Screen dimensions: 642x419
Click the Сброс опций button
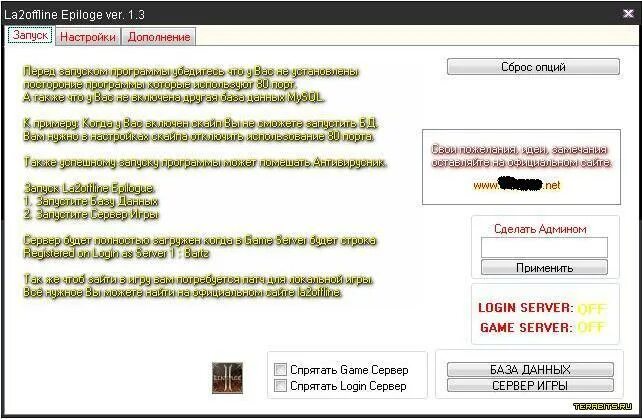coord(533,67)
